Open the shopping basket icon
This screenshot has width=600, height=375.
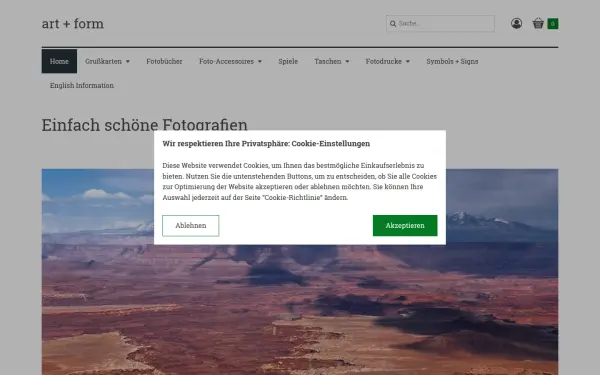pyautogui.click(x=538, y=23)
